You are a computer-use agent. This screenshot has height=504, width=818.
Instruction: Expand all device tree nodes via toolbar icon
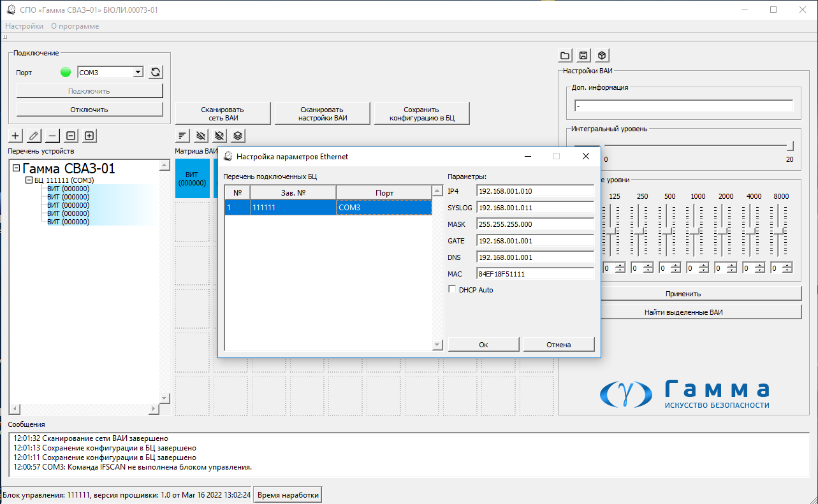click(x=90, y=135)
